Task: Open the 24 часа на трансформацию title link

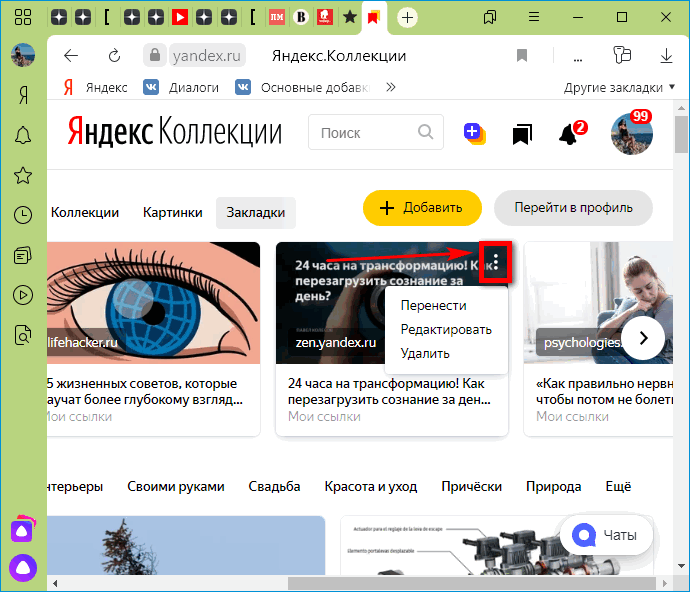Action: 389,392
